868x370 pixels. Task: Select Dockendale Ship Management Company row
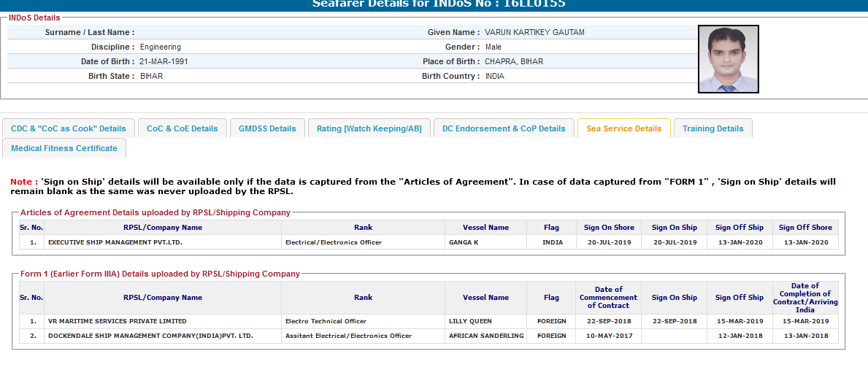[x=150, y=336]
